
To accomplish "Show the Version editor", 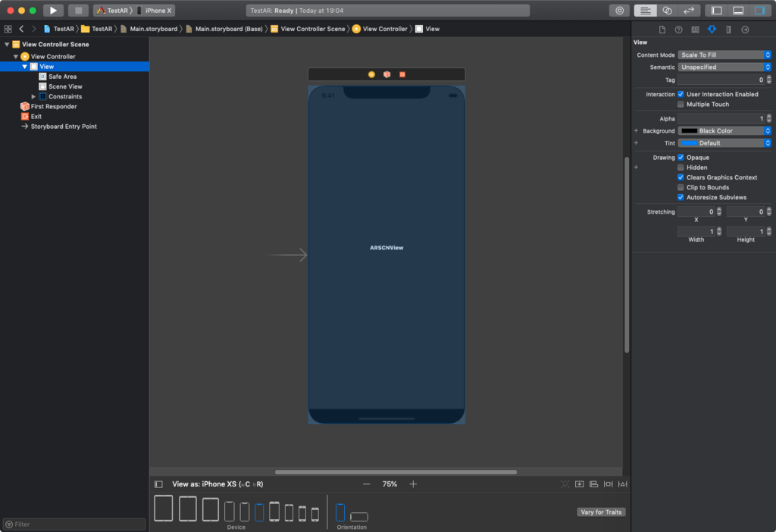I will pos(688,11).
